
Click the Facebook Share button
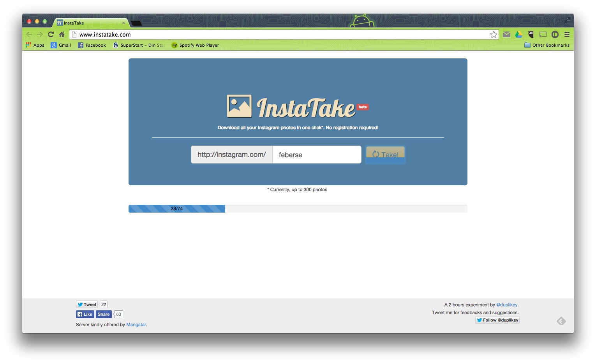tap(104, 314)
